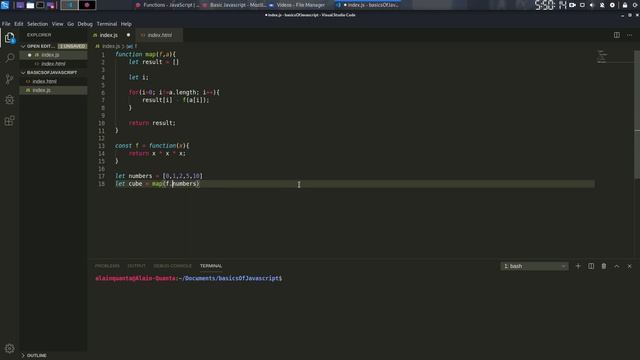The image size is (640, 360).
Task: Open the Debug menu
Action: tap(85, 24)
